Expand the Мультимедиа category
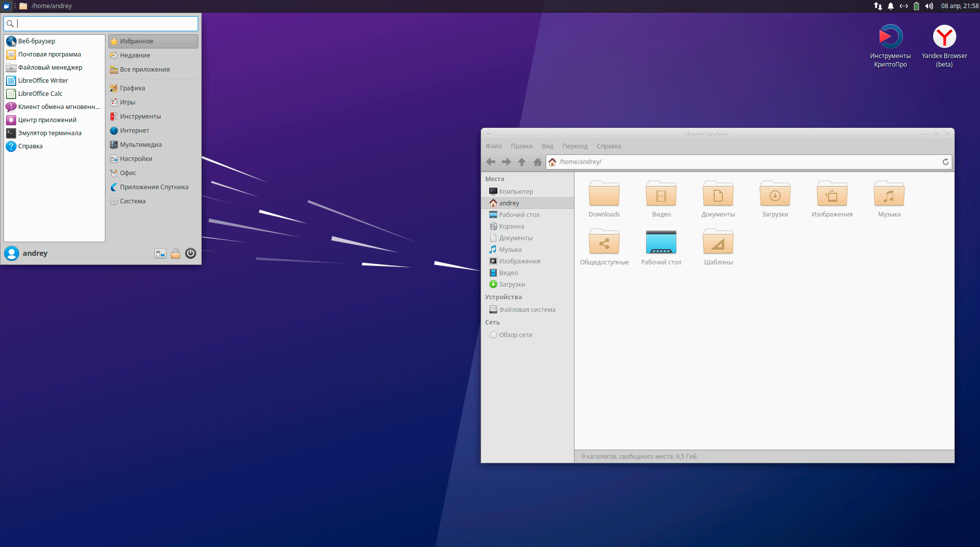This screenshot has height=547, width=980. click(x=141, y=145)
